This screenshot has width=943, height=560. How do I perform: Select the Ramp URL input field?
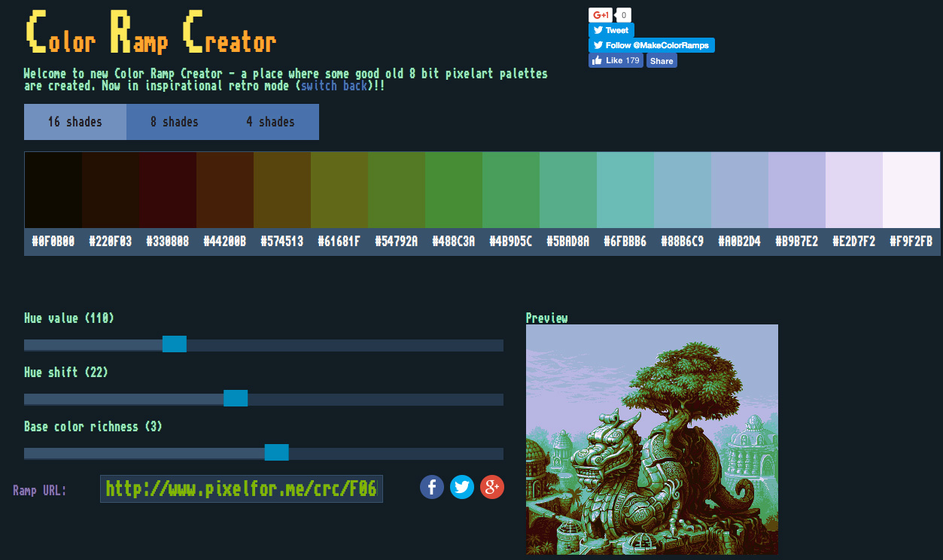point(242,488)
